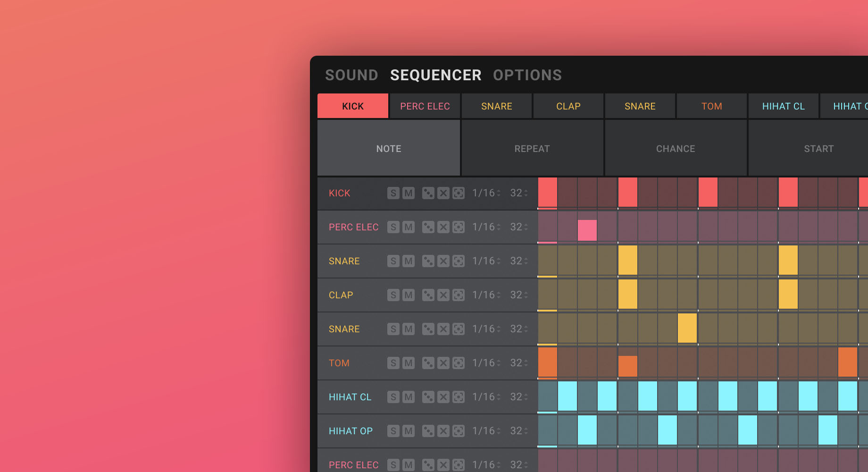Select the PERC ELEC pad button
Viewport: 868px width, 472px height.
click(425, 106)
